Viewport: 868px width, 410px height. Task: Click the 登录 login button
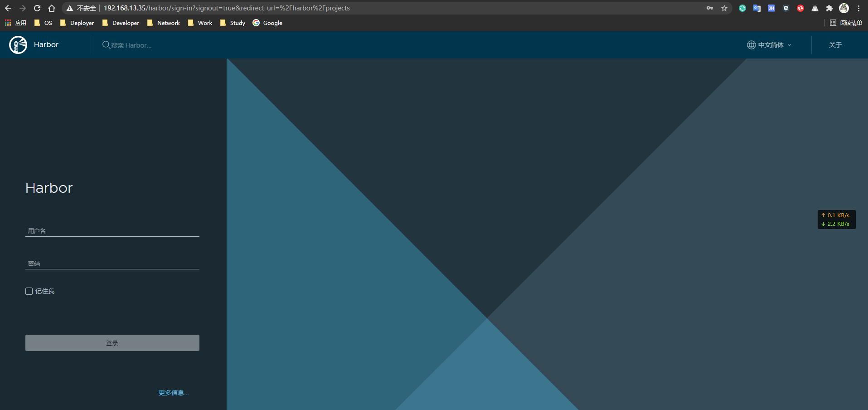112,343
